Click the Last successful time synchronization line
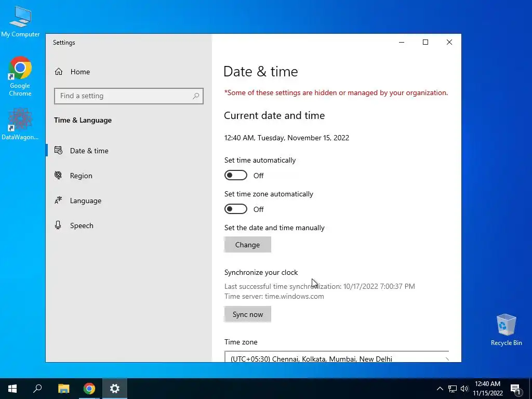 320,286
